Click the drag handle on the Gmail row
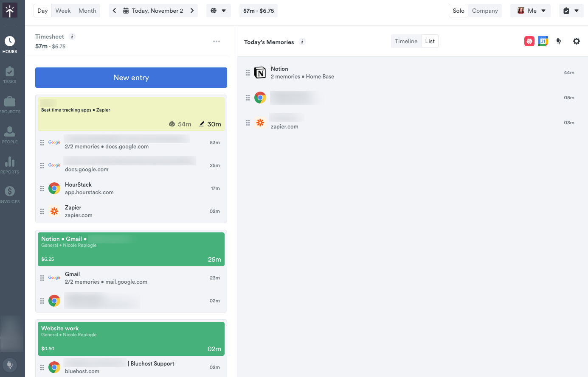This screenshot has width=588, height=377. pos(42,278)
